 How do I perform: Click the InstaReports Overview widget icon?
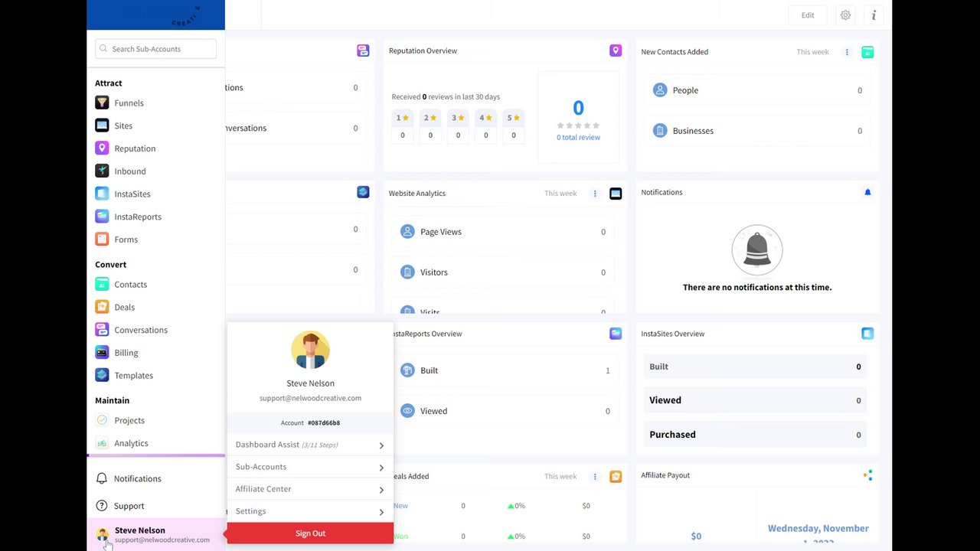coord(616,334)
